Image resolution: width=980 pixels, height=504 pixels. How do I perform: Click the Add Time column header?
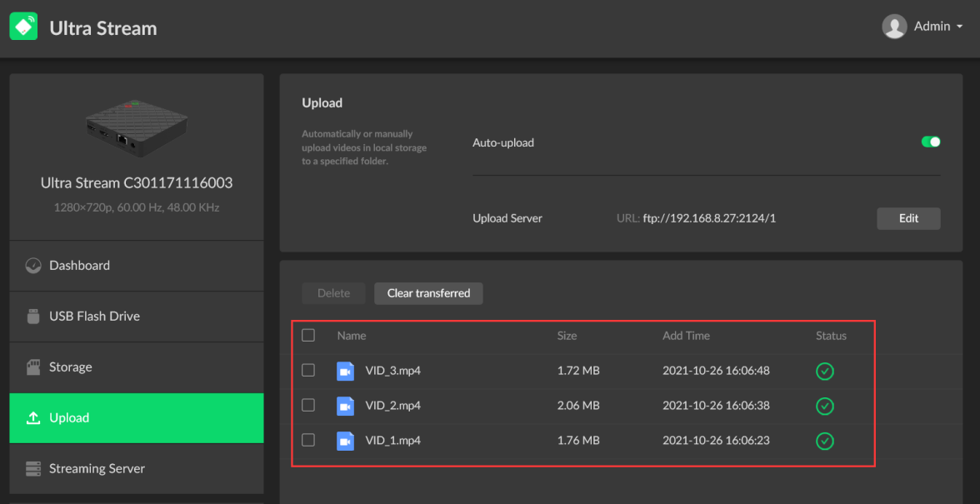(x=687, y=336)
